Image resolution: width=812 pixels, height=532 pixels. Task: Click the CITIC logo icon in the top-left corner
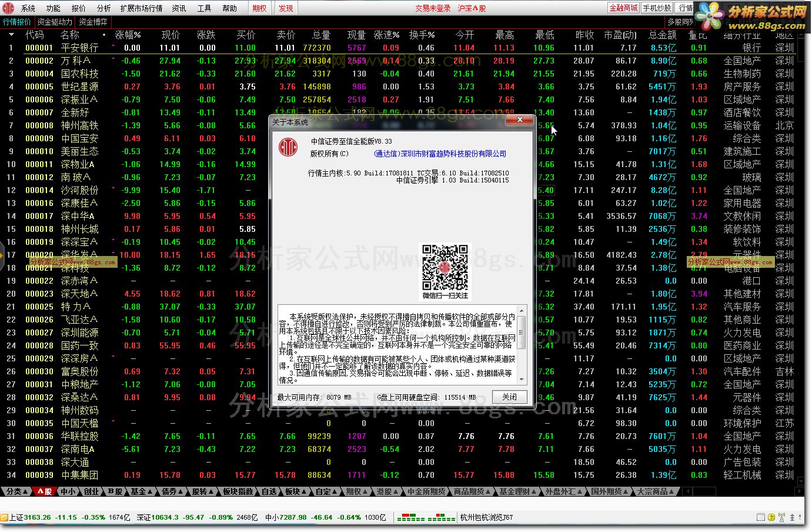point(8,8)
